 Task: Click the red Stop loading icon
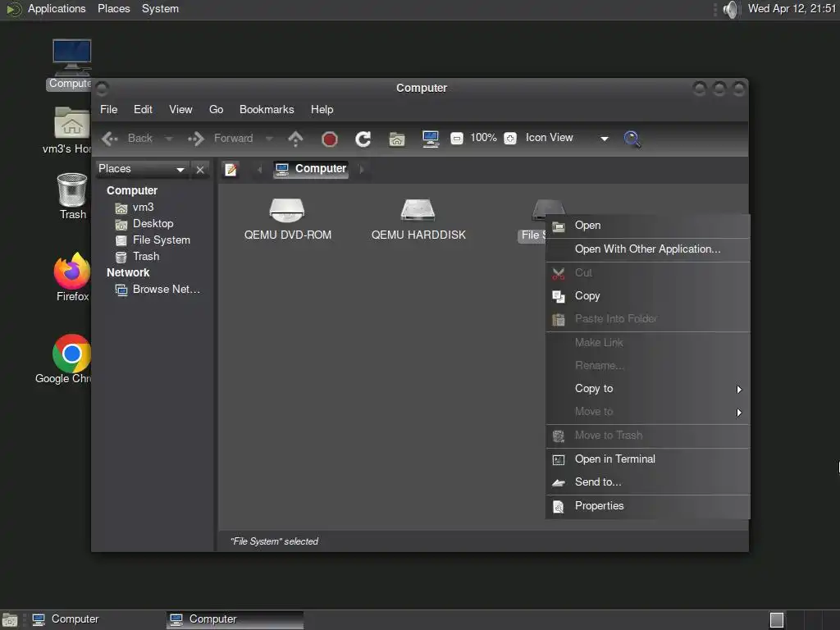[330, 139]
